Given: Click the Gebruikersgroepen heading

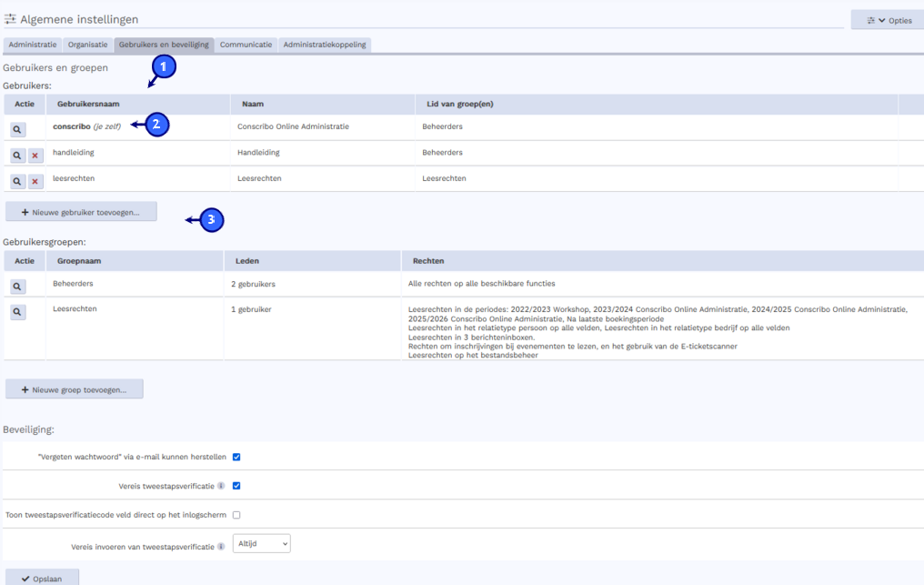Looking at the screenshot, I should (x=45, y=242).
